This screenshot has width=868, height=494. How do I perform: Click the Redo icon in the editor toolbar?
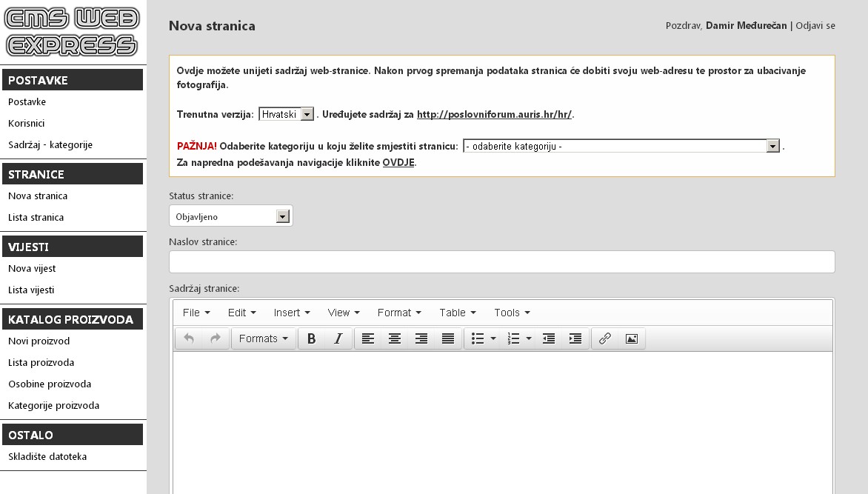pyautogui.click(x=214, y=338)
